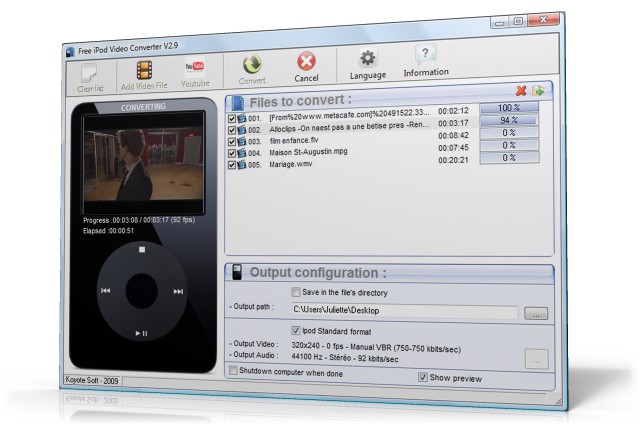Click the duration 00:20:21

(453, 160)
